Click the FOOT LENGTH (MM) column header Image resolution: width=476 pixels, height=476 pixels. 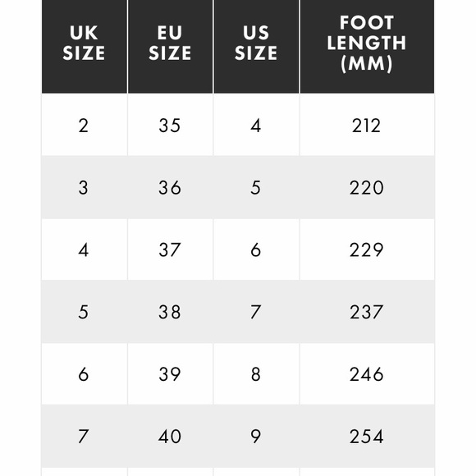pyautogui.click(x=367, y=47)
